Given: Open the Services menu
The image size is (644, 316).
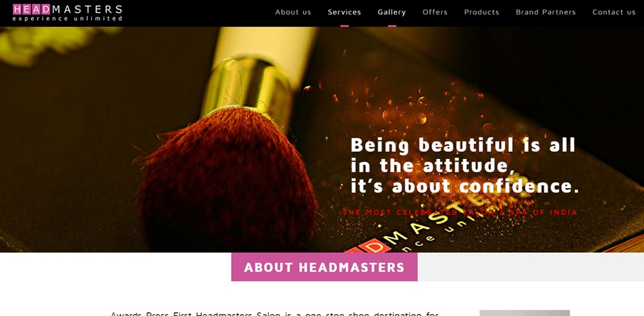Looking at the screenshot, I should pyautogui.click(x=344, y=12).
